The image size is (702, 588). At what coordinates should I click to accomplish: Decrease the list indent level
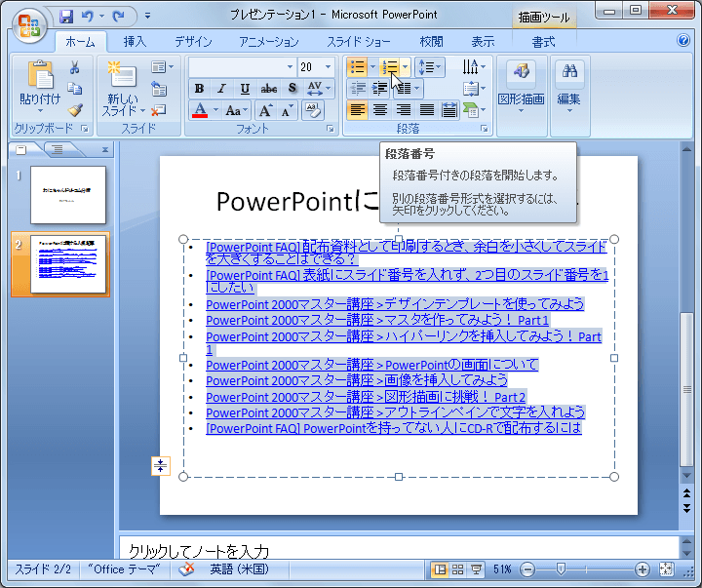point(358,88)
